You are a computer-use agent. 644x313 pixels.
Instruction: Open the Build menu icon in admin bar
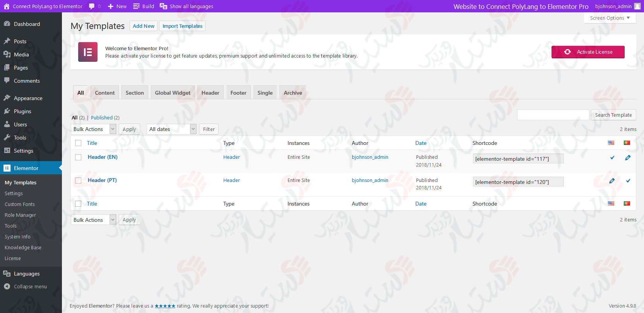click(x=136, y=6)
